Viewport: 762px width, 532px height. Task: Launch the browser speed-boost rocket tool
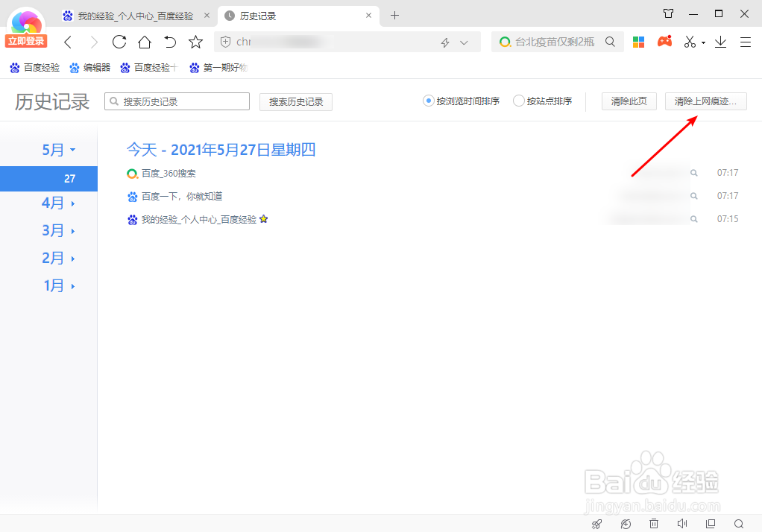click(x=596, y=524)
